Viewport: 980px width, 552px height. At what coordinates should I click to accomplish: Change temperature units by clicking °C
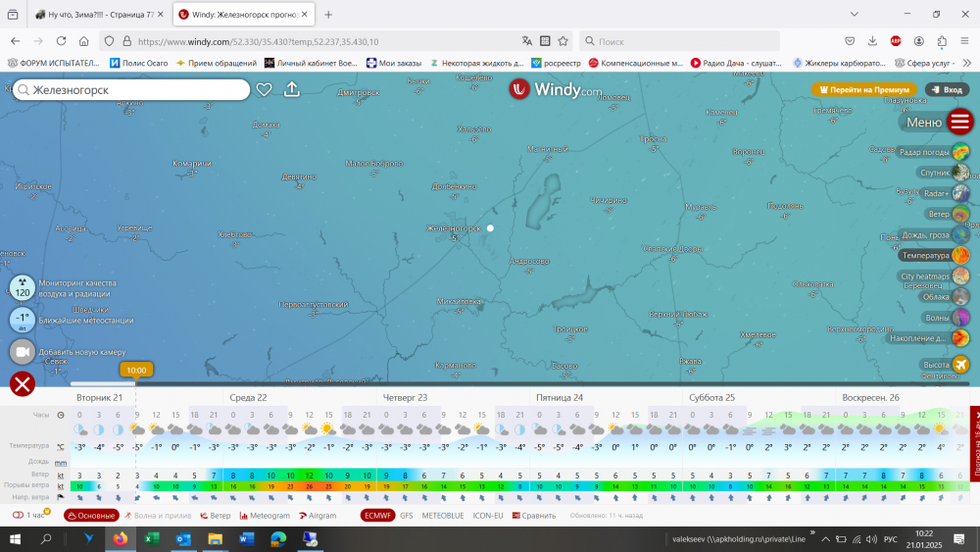pyautogui.click(x=61, y=446)
